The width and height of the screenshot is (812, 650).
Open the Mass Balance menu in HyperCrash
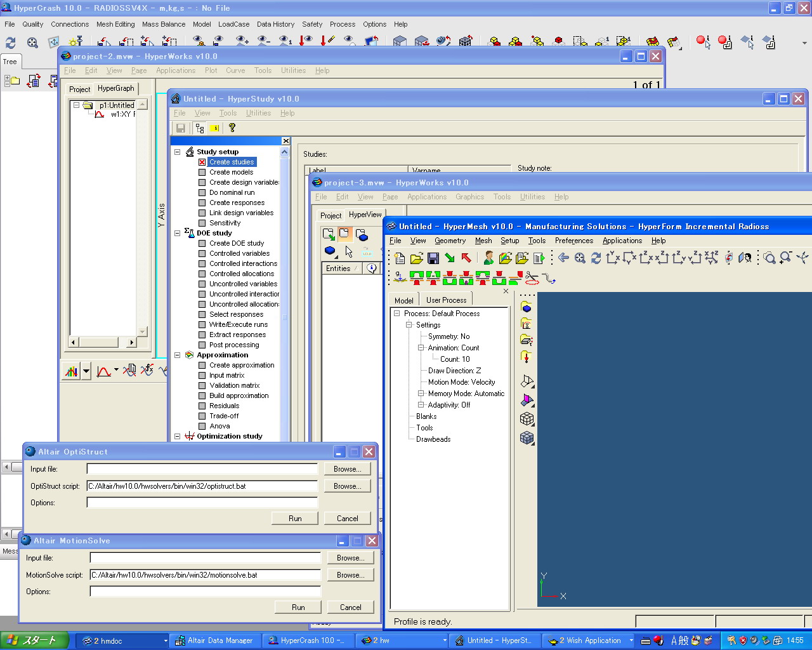pos(164,24)
